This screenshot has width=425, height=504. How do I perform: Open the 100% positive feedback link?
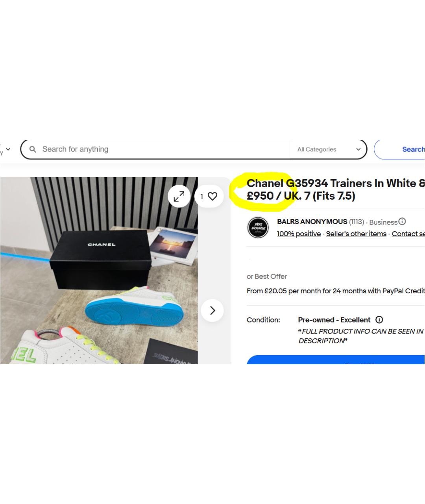point(299,234)
